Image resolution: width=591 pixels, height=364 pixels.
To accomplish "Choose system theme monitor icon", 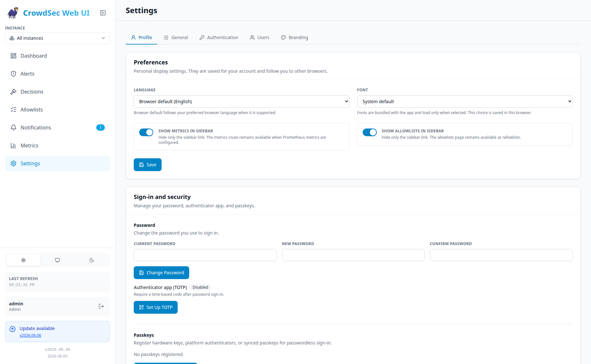I will click(57, 260).
